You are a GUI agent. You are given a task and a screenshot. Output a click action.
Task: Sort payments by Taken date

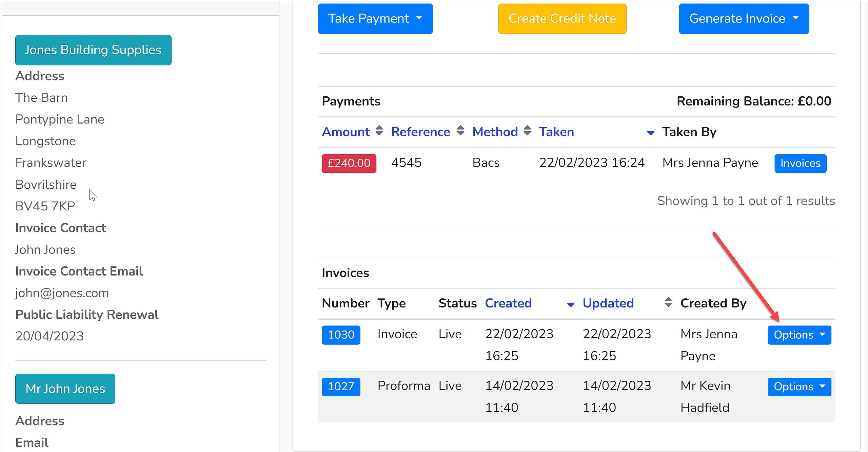556,132
